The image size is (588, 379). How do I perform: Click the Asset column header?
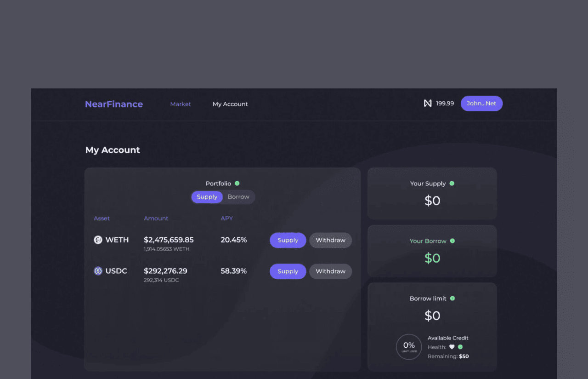point(102,218)
